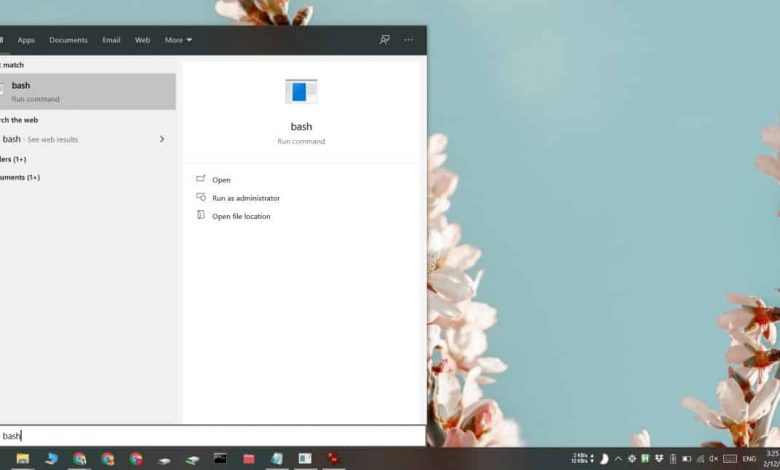
Task: Click the muted volume speaker icon
Action: pos(713,459)
